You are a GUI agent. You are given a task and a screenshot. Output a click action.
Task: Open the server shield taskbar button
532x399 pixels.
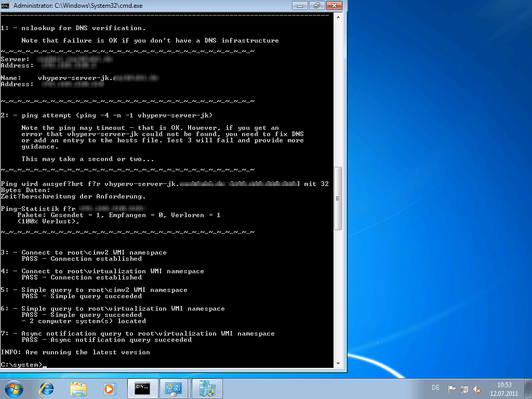click(x=207, y=389)
